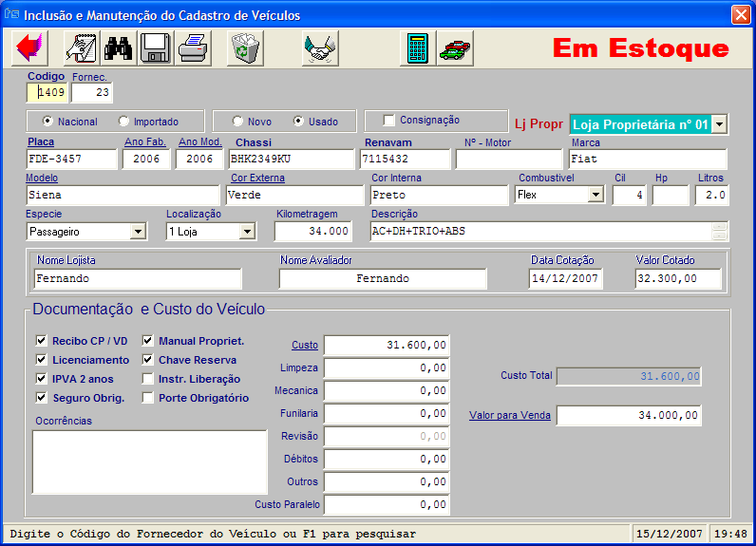Click the Valor Cotado field
The width and height of the screenshot is (756, 546).
pyautogui.click(x=678, y=278)
